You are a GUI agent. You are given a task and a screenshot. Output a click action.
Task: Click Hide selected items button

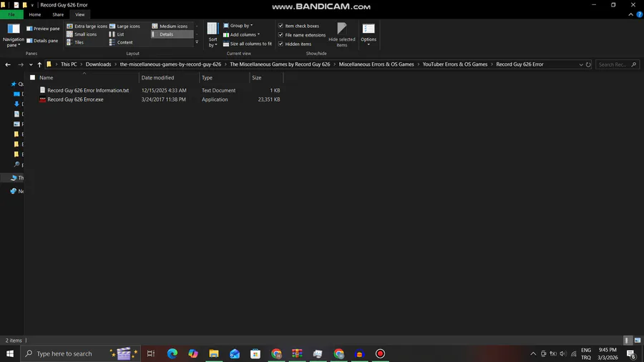click(x=342, y=35)
